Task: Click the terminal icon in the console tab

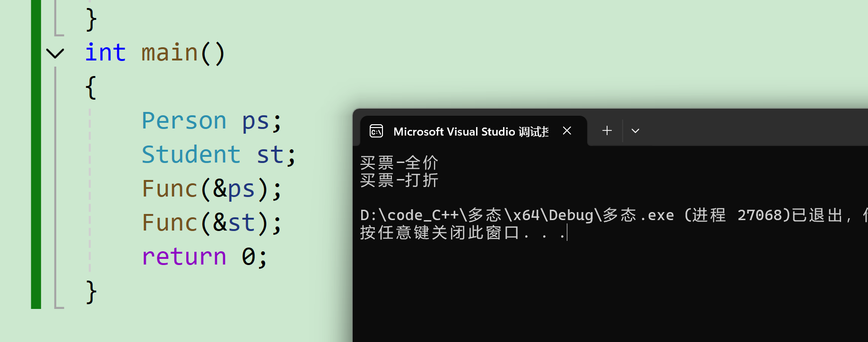Action: point(376,131)
